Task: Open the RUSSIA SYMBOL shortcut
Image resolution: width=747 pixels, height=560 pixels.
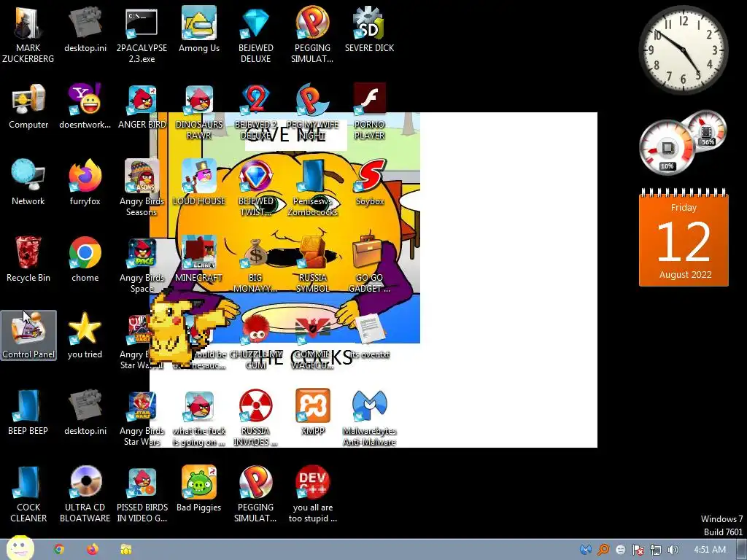Action: (x=313, y=264)
